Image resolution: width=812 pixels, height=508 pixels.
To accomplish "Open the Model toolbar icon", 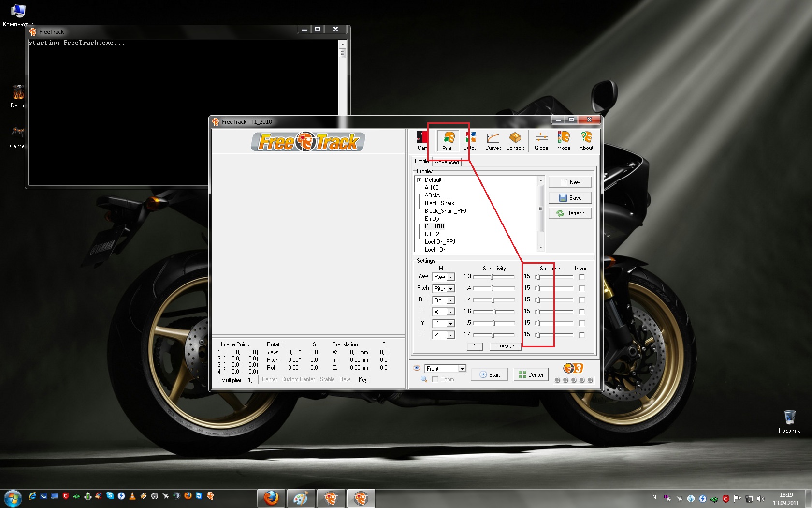I will pyautogui.click(x=564, y=141).
